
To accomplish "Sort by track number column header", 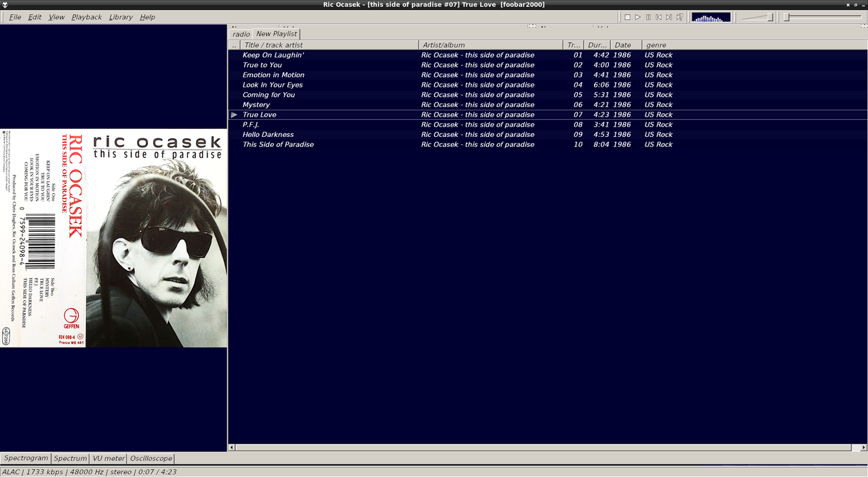I will [573, 45].
